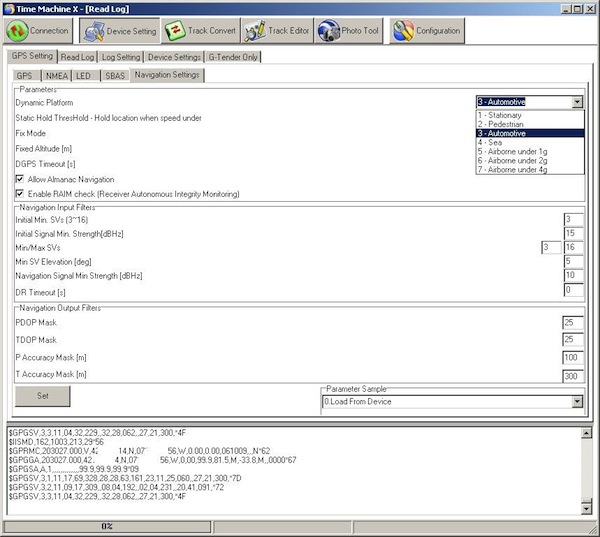Click the 'DGPS Timeout [s]' label
600x537 pixels.
(x=46, y=164)
